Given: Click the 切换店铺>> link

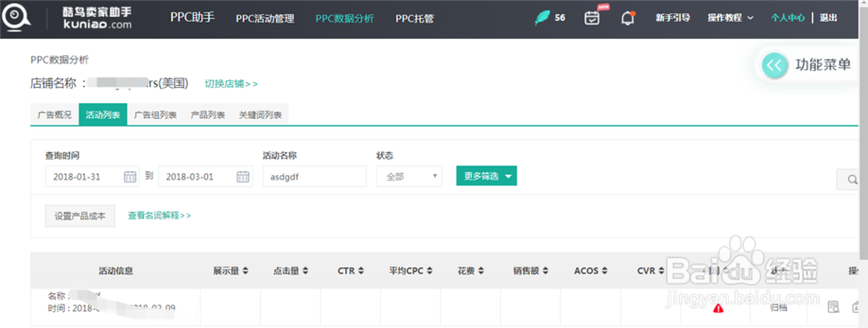Looking at the screenshot, I should (231, 83).
